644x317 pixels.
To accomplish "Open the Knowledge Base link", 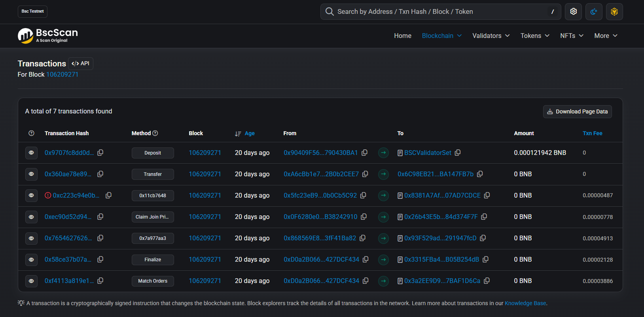I will click(x=525, y=303).
